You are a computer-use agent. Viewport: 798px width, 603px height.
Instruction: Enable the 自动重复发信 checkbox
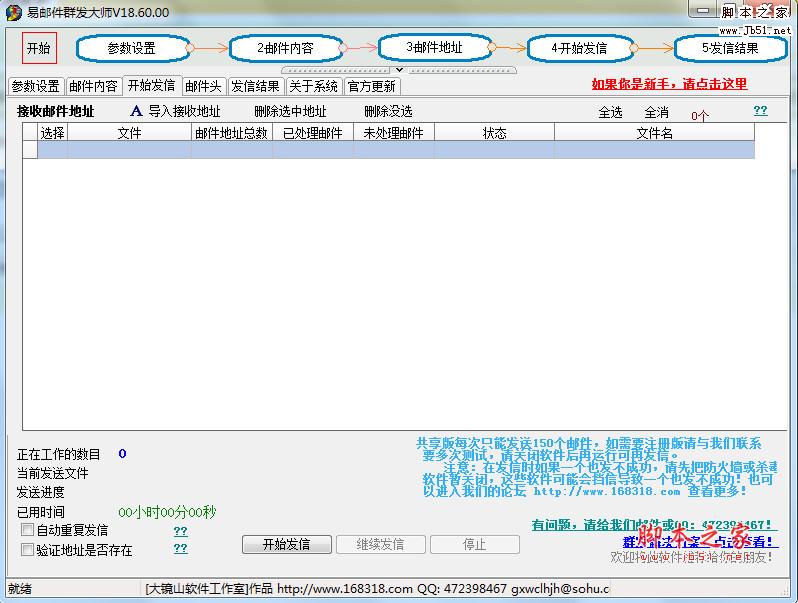pyautogui.click(x=27, y=530)
